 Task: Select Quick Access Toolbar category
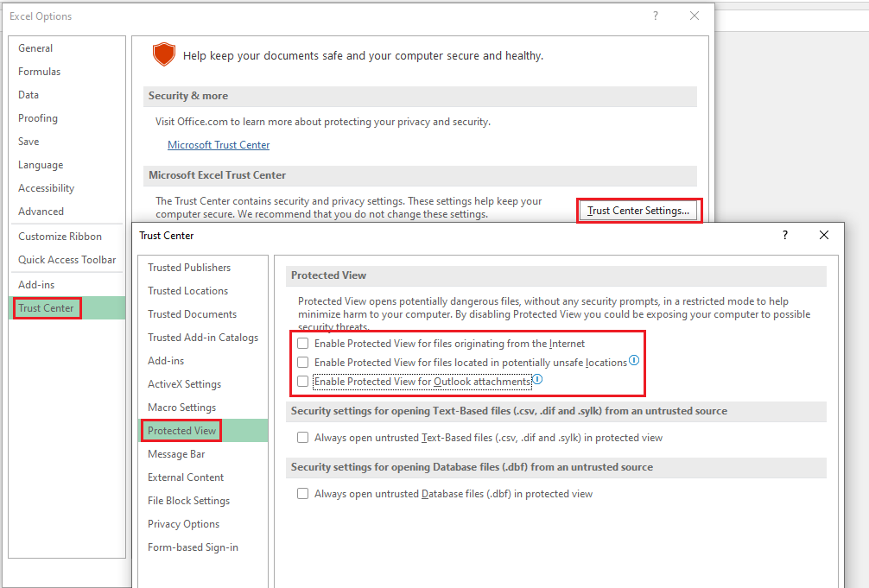pos(67,259)
